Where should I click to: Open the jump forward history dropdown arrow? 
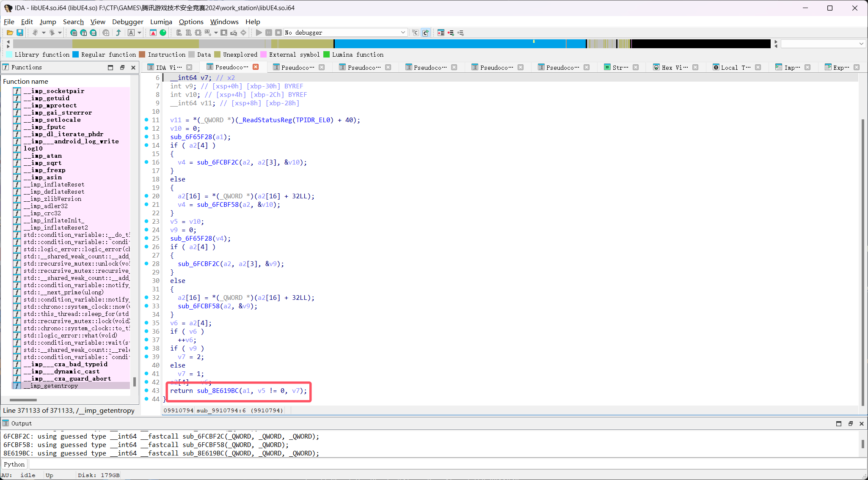click(x=60, y=33)
